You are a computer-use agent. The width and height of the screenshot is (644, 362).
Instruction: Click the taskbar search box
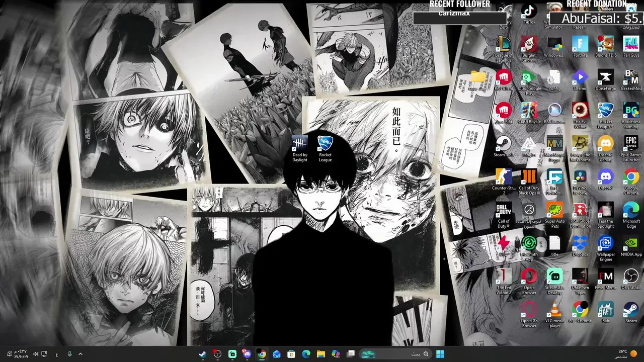click(396, 354)
